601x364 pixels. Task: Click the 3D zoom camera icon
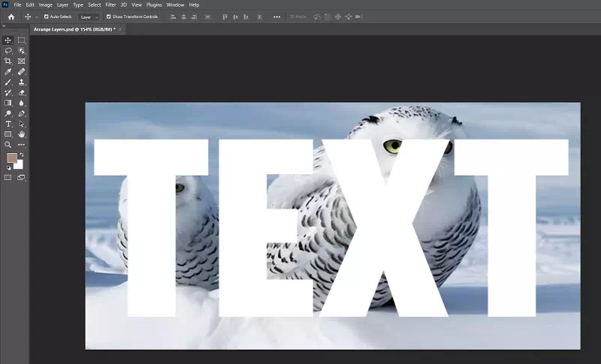click(x=359, y=17)
